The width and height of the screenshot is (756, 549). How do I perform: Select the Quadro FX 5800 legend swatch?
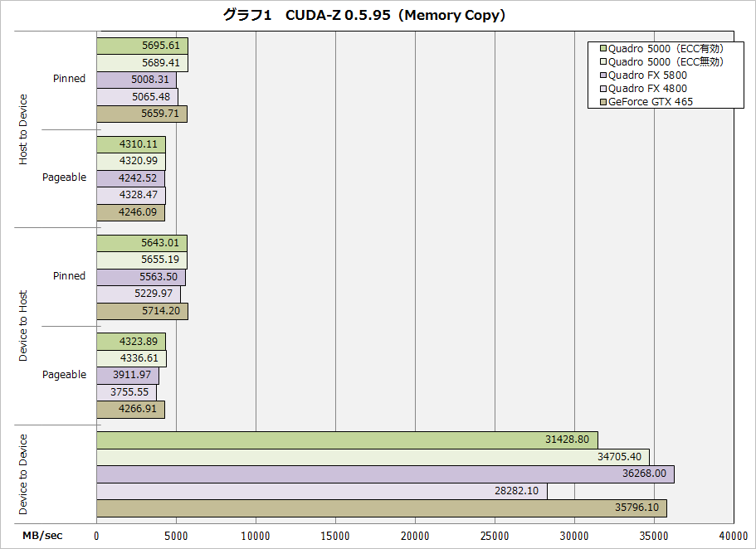click(x=603, y=75)
